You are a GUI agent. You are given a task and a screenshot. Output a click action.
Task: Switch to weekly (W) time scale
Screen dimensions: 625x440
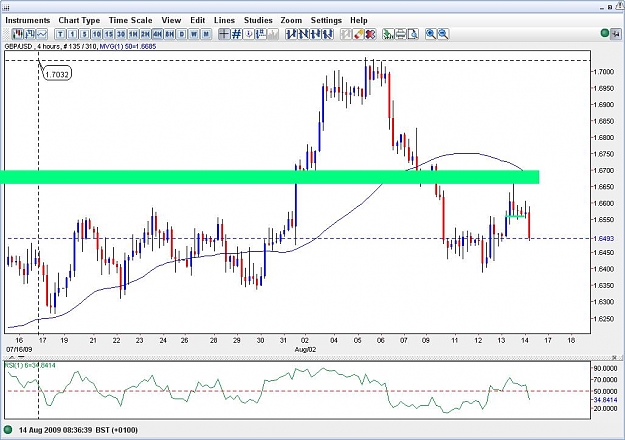(194, 34)
